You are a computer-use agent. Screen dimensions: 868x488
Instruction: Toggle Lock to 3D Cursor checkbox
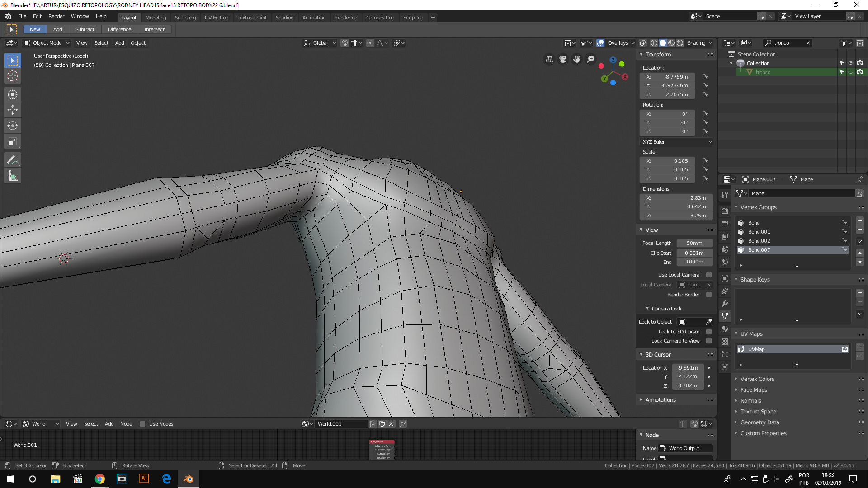(x=709, y=332)
